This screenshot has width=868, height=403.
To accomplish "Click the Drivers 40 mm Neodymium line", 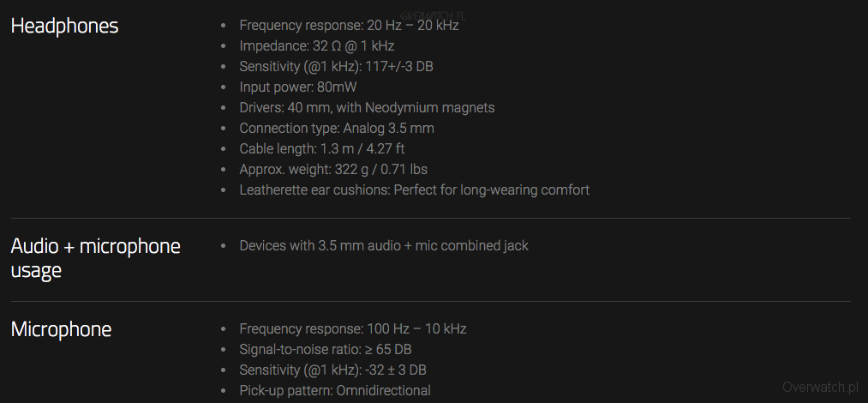I will coord(367,108).
